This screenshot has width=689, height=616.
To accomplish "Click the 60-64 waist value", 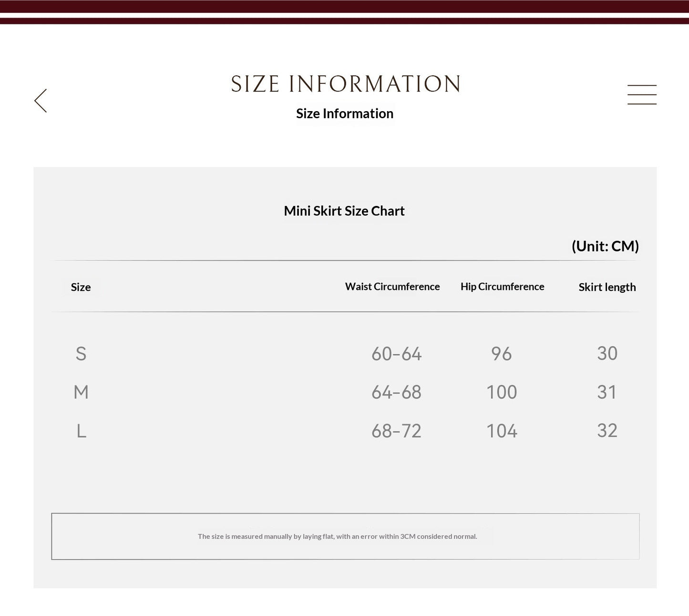I will pos(397,354).
